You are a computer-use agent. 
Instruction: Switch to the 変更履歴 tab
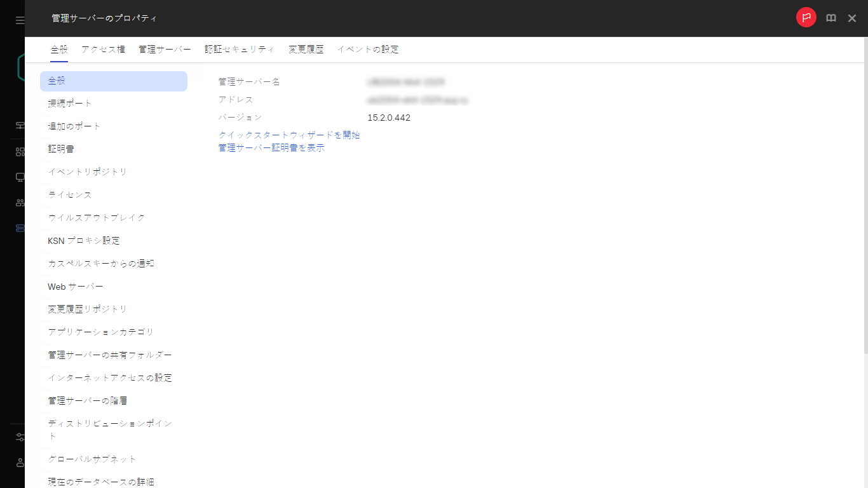coord(306,49)
